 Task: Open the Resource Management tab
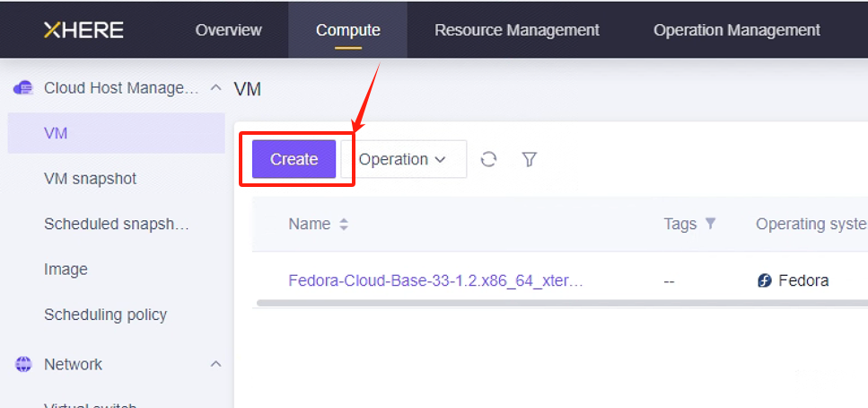point(517,30)
